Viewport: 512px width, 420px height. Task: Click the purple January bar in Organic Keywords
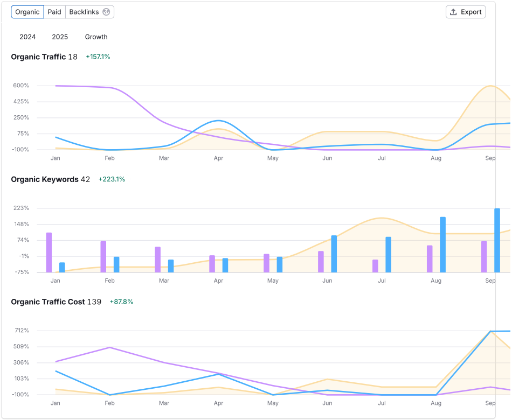[x=49, y=252]
